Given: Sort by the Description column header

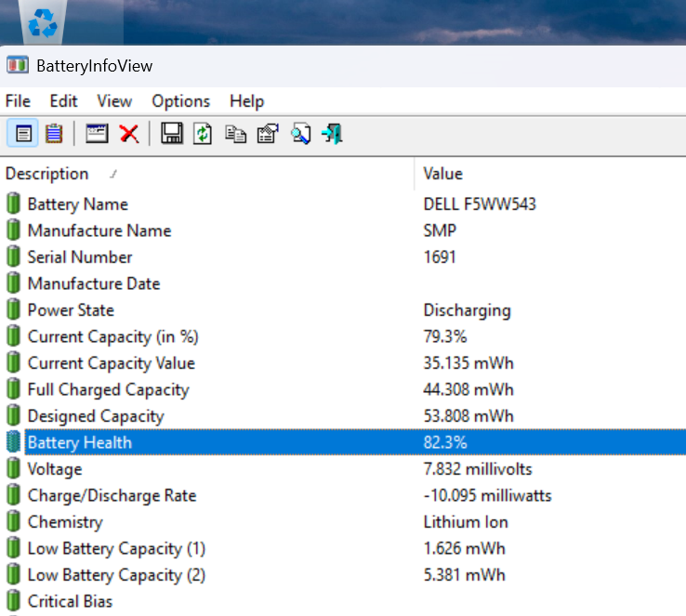Looking at the screenshot, I should (x=207, y=174).
